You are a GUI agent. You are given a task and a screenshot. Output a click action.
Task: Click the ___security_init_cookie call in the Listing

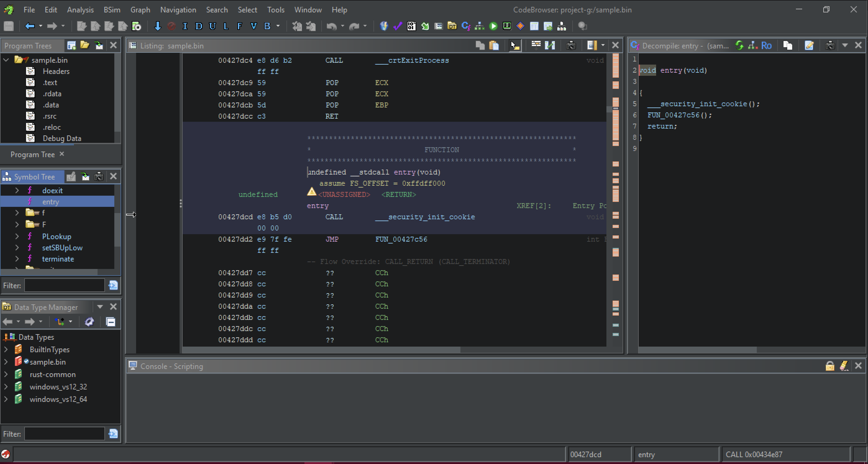425,217
